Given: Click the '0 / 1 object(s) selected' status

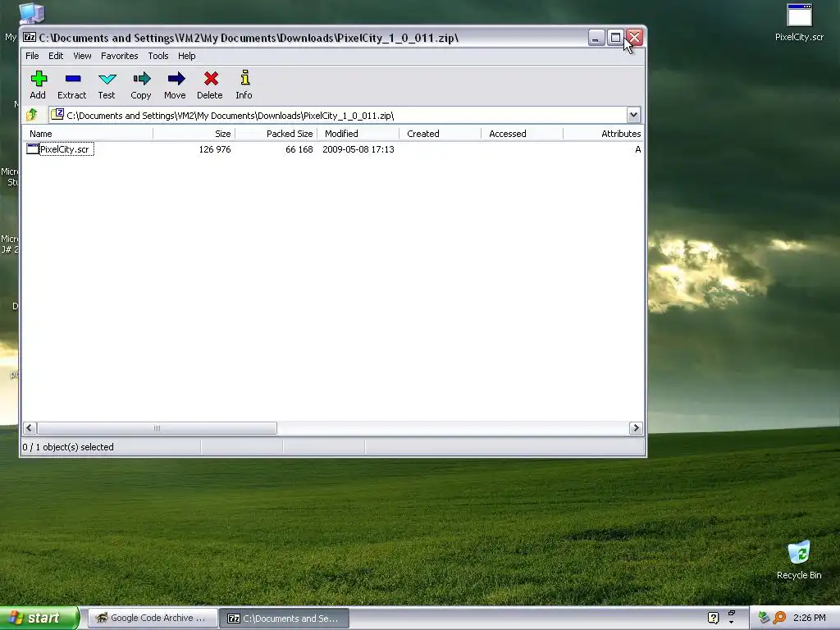Looking at the screenshot, I should 68,447.
